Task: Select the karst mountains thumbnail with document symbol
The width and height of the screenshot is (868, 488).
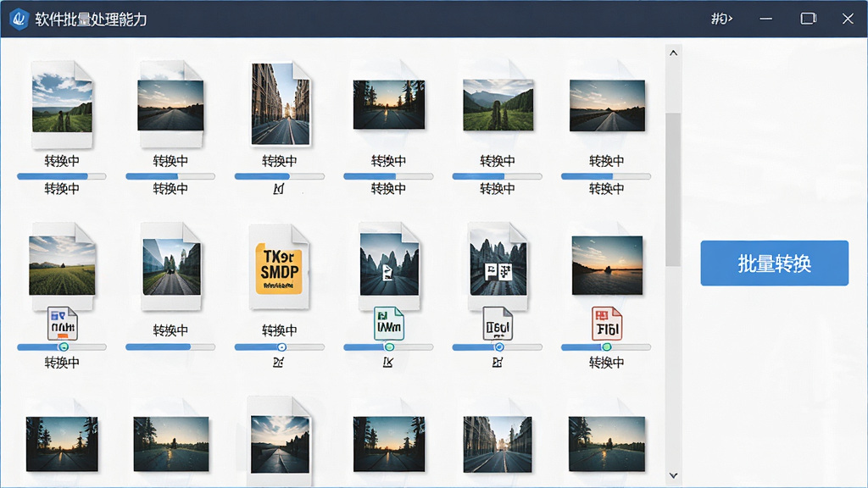Action: [389, 264]
